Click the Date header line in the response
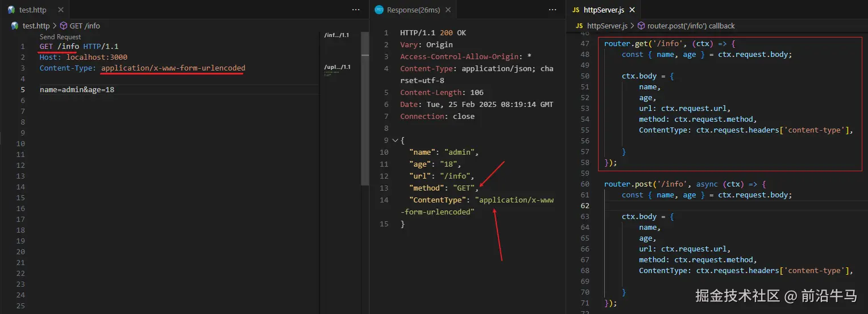Viewport: 868px width, 314px height. point(477,104)
